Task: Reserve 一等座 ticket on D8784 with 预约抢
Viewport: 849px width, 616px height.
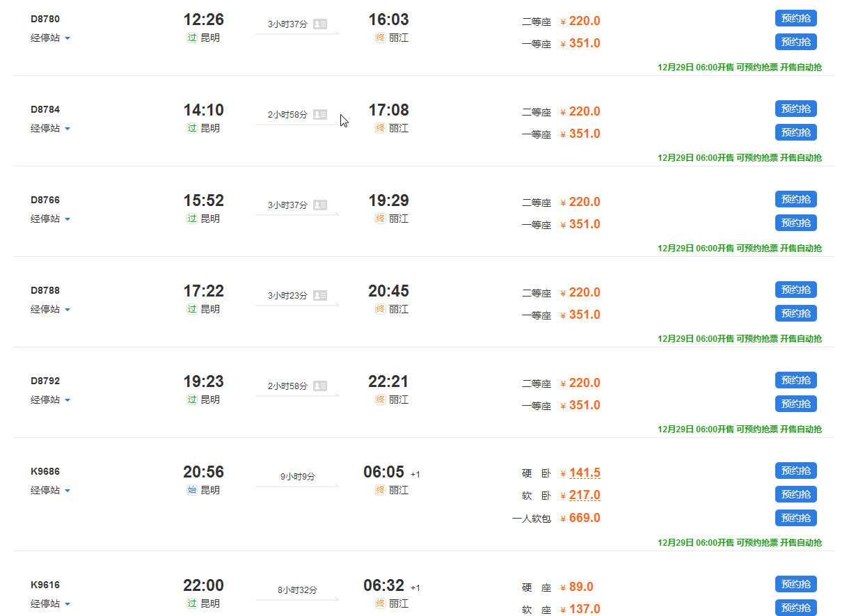Action: coord(795,132)
